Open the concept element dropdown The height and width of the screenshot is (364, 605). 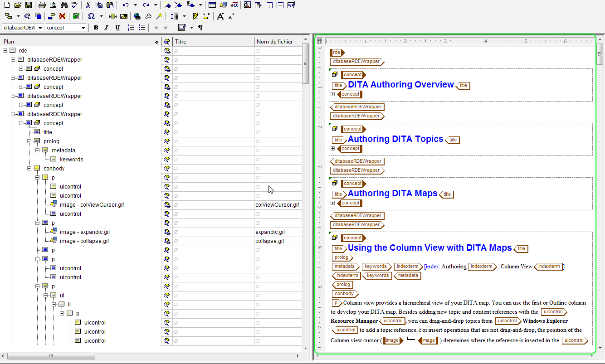(x=83, y=28)
